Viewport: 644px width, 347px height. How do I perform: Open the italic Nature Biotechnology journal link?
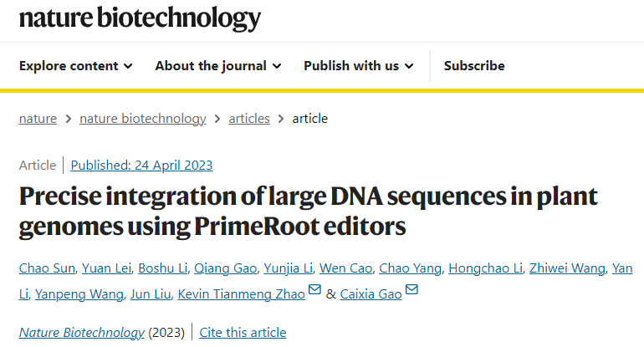[82, 332]
